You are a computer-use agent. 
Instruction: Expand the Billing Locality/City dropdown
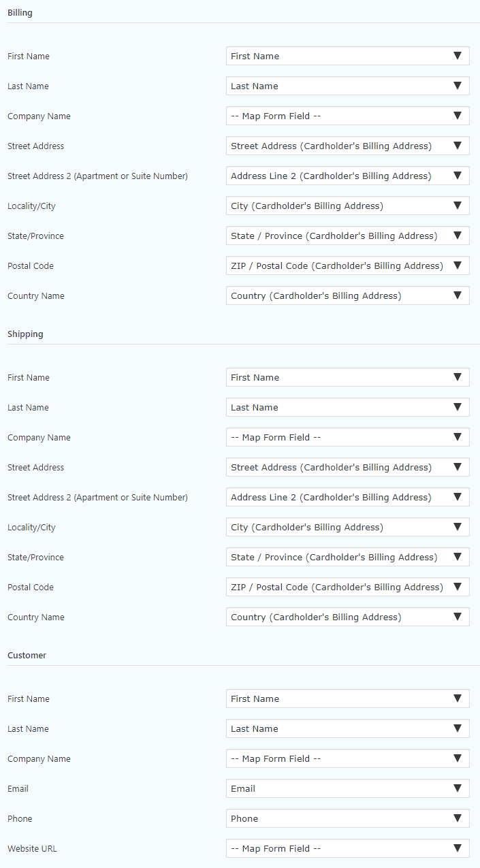[347, 206]
